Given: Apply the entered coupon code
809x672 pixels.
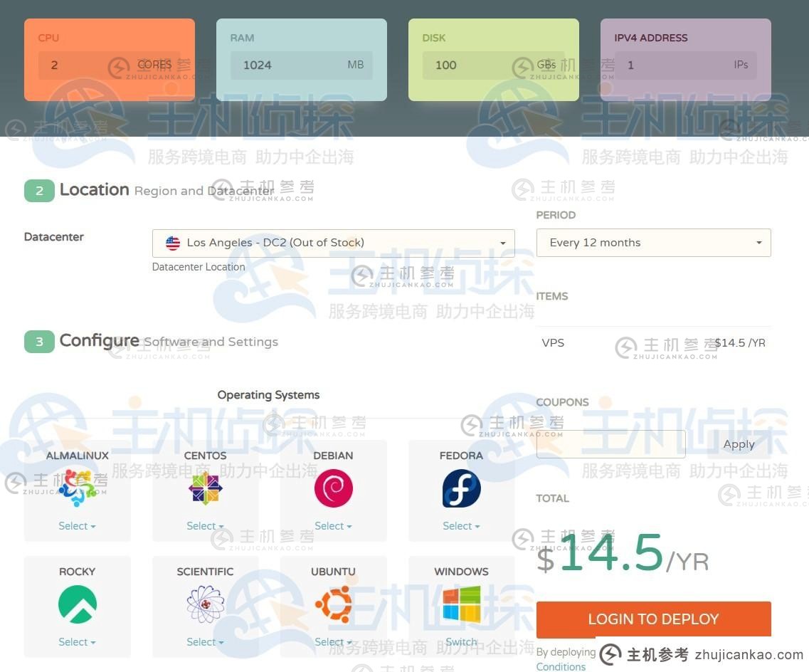Looking at the screenshot, I should click(x=739, y=443).
